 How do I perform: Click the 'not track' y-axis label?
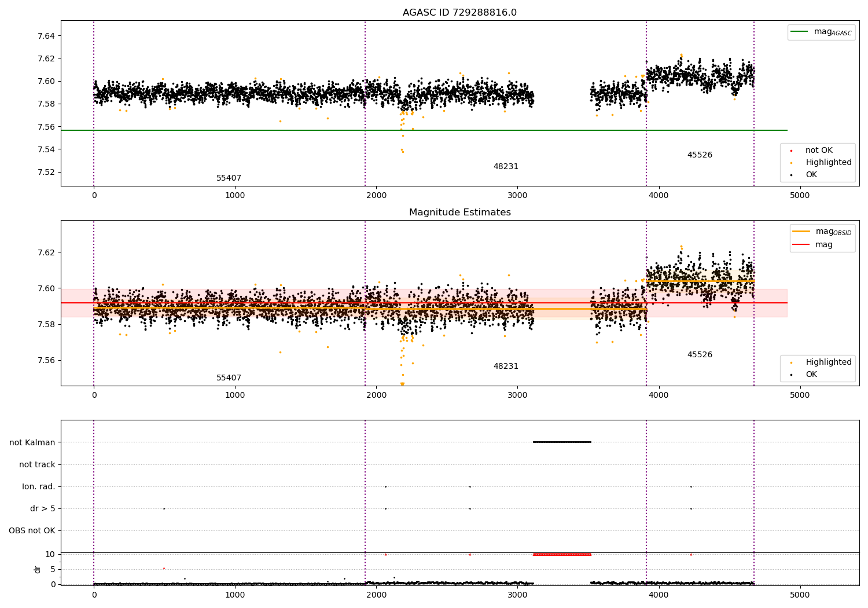click(x=37, y=464)
